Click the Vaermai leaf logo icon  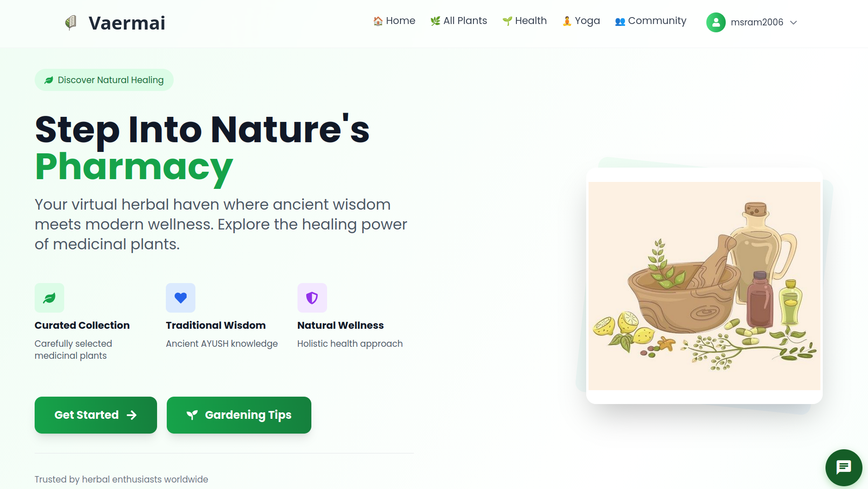coord(70,23)
